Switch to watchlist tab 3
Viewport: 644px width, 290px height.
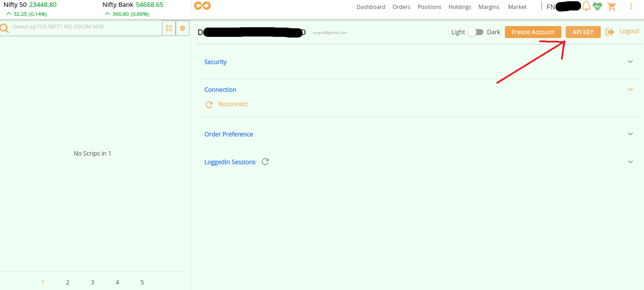click(x=92, y=282)
